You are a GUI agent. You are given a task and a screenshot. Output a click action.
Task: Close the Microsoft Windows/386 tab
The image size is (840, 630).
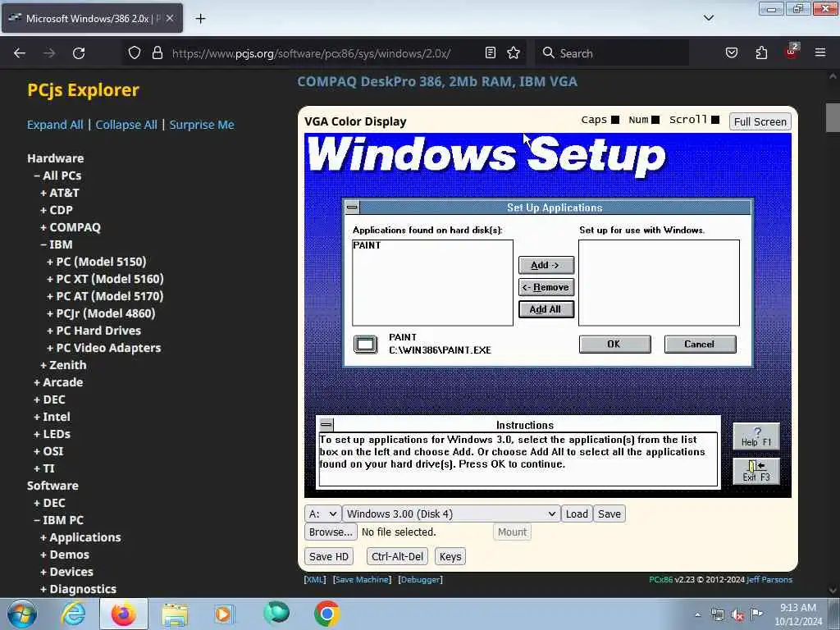pos(169,18)
